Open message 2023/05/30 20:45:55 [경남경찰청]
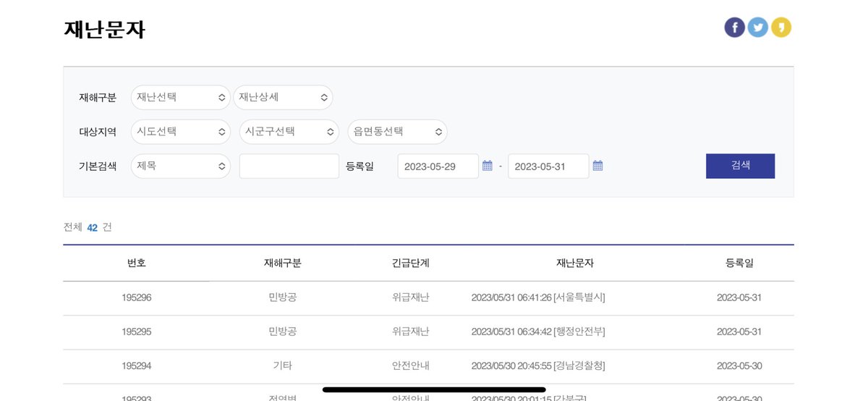 [x=538, y=366]
